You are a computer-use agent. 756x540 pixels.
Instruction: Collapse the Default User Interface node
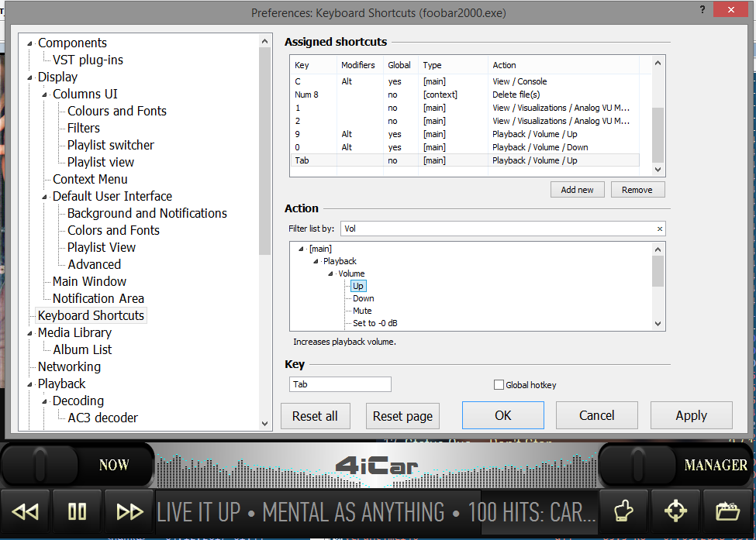pos(45,197)
